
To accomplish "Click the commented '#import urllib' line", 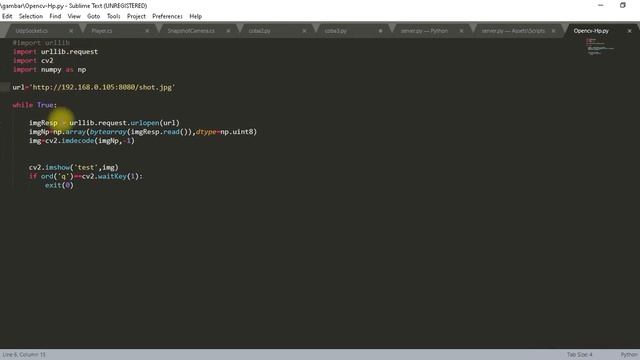I will pos(41,42).
